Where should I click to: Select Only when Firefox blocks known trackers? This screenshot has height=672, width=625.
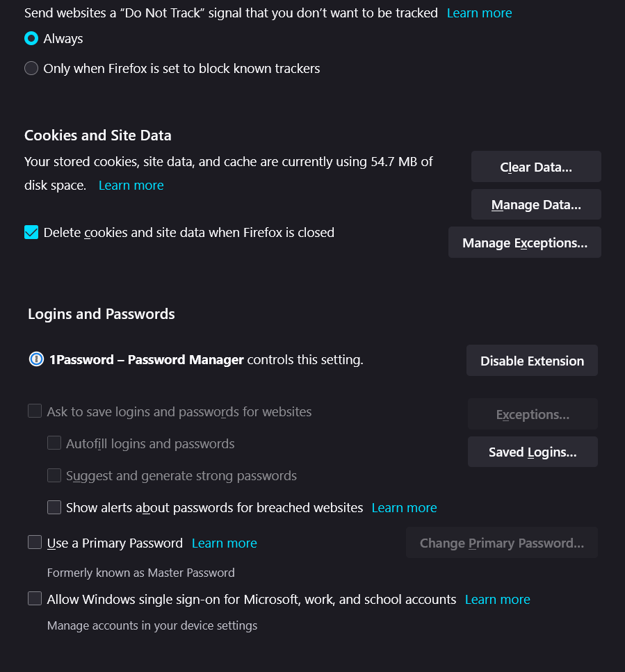pyautogui.click(x=31, y=68)
